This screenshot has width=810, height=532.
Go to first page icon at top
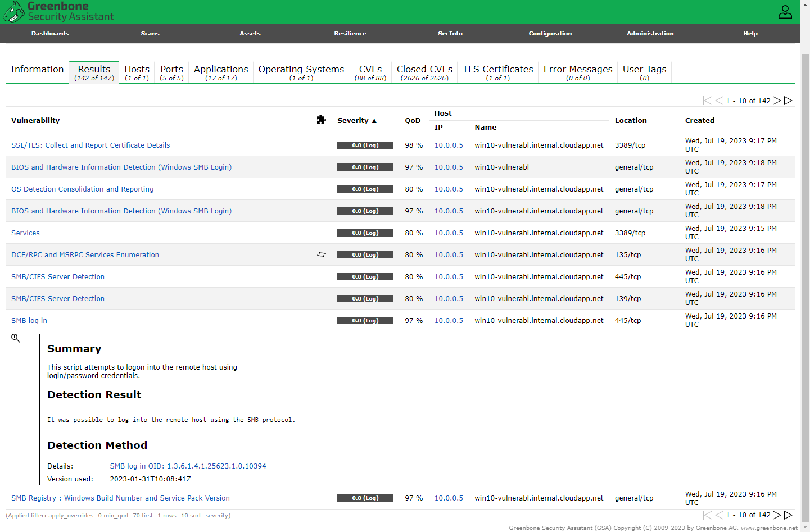coord(708,101)
